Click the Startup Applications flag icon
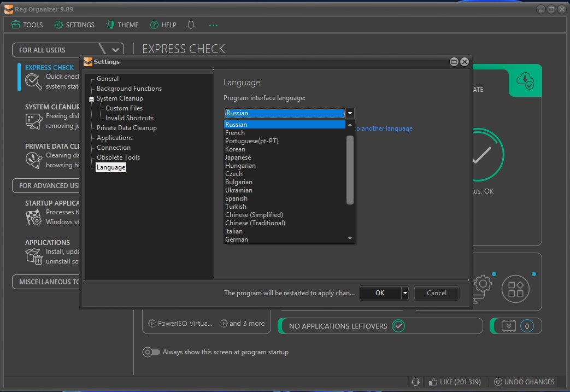570x392 pixels. coord(33,217)
